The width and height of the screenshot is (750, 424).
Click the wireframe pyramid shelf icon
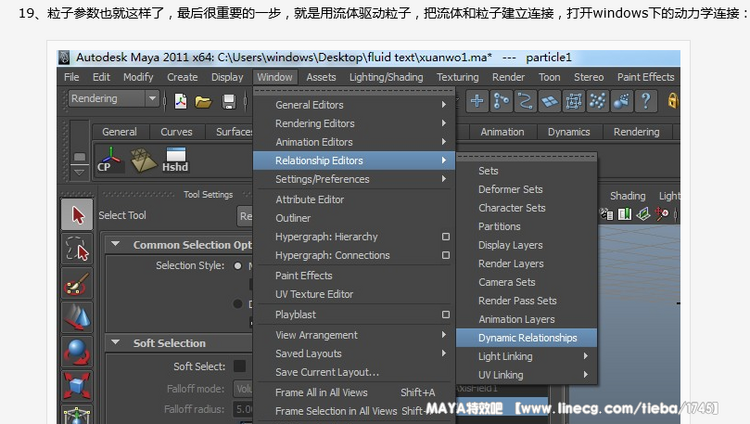[143, 160]
